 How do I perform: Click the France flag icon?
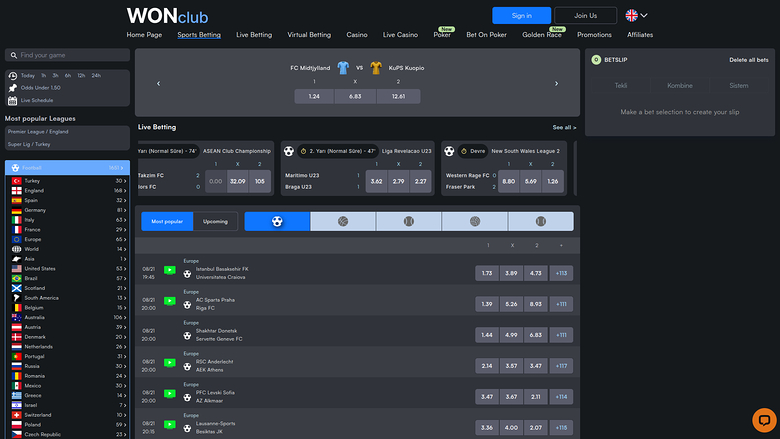click(16, 230)
